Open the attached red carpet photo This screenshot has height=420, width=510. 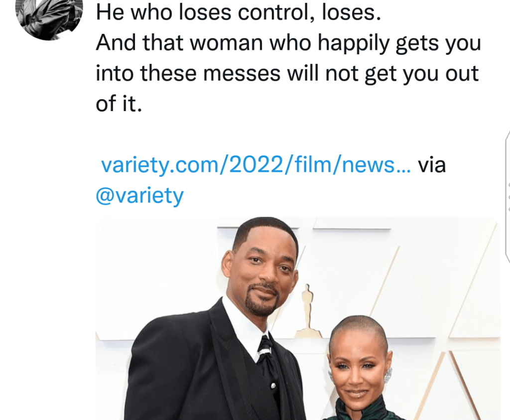pos(298,318)
